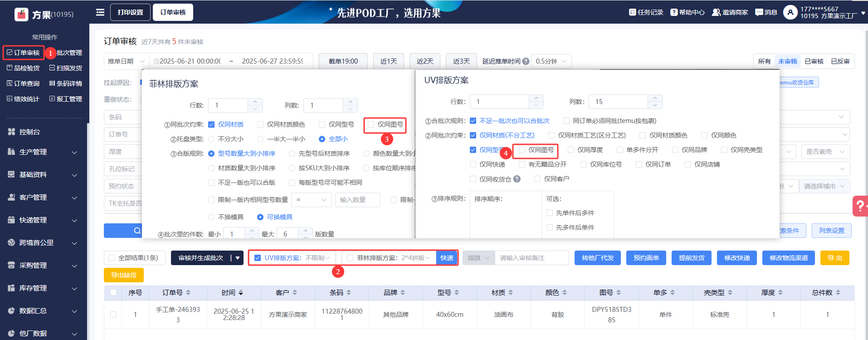Open 批次管理 in the sidebar

pyautogui.click(x=69, y=53)
